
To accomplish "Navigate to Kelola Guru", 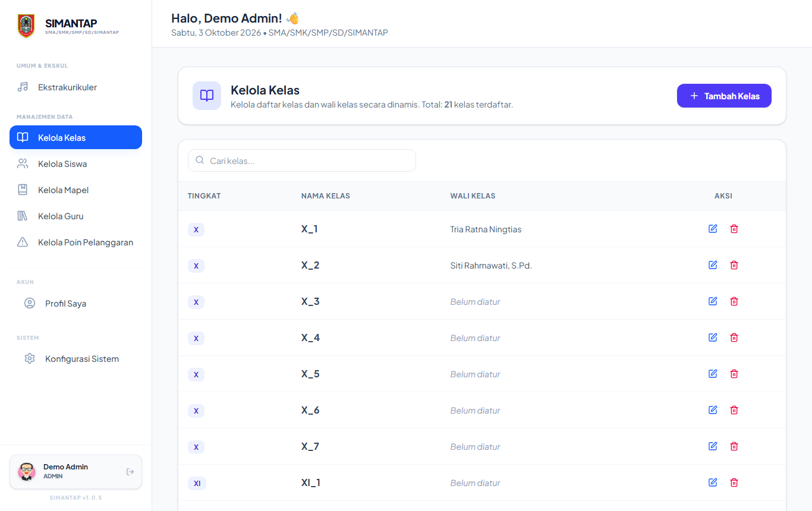I will point(75,216).
